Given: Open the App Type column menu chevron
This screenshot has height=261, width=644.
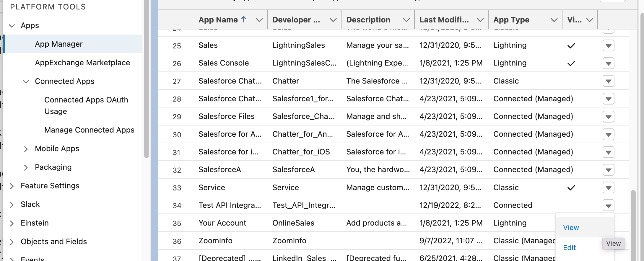Looking at the screenshot, I should point(554,20).
